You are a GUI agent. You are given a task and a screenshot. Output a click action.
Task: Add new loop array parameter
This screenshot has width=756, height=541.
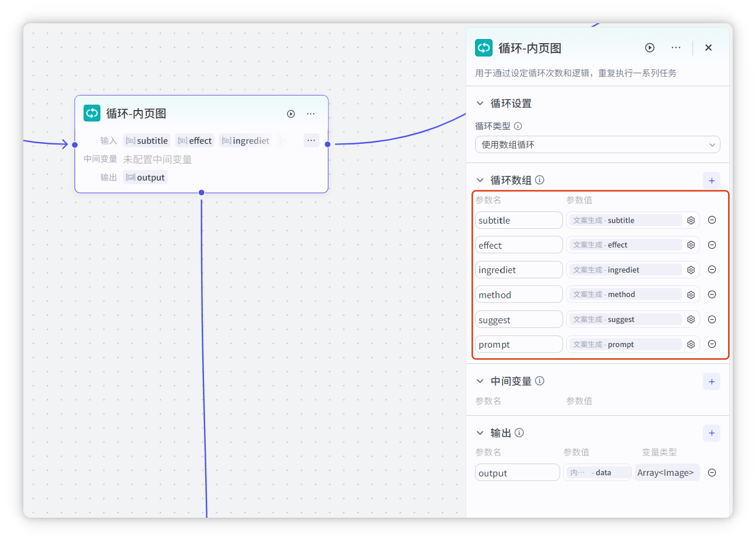pos(711,181)
